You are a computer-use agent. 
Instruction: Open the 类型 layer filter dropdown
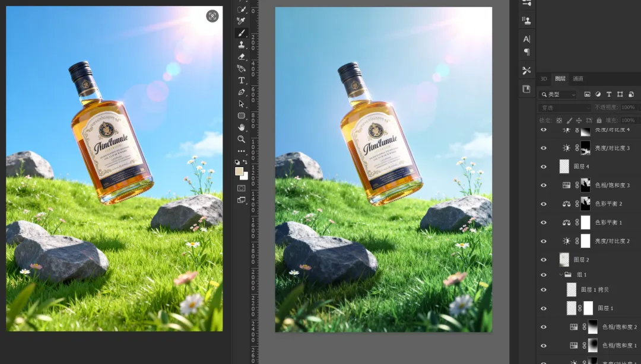tap(558, 94)
